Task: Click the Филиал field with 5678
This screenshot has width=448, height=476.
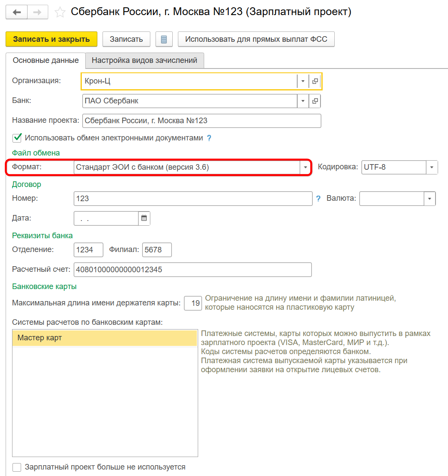Action: pos(157,250)
